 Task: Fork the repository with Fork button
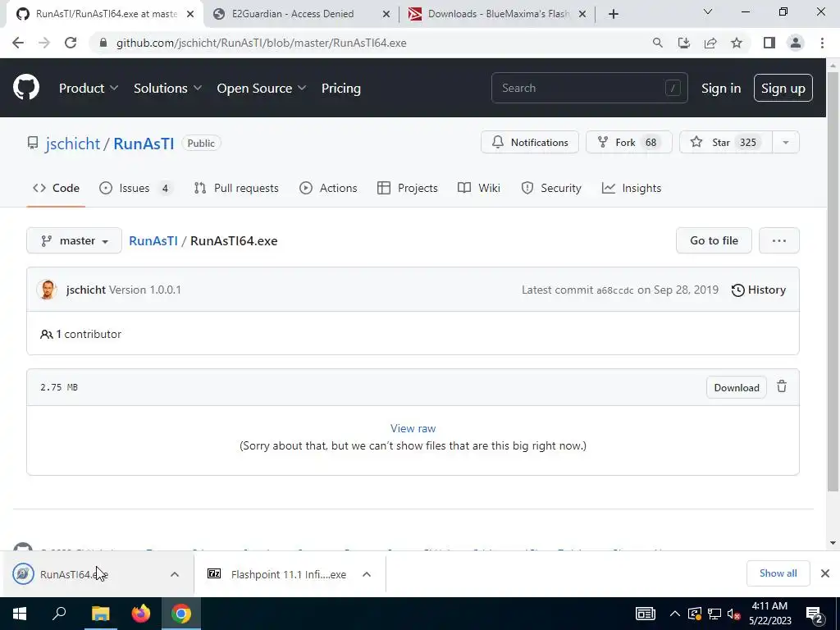click(629, 143)
